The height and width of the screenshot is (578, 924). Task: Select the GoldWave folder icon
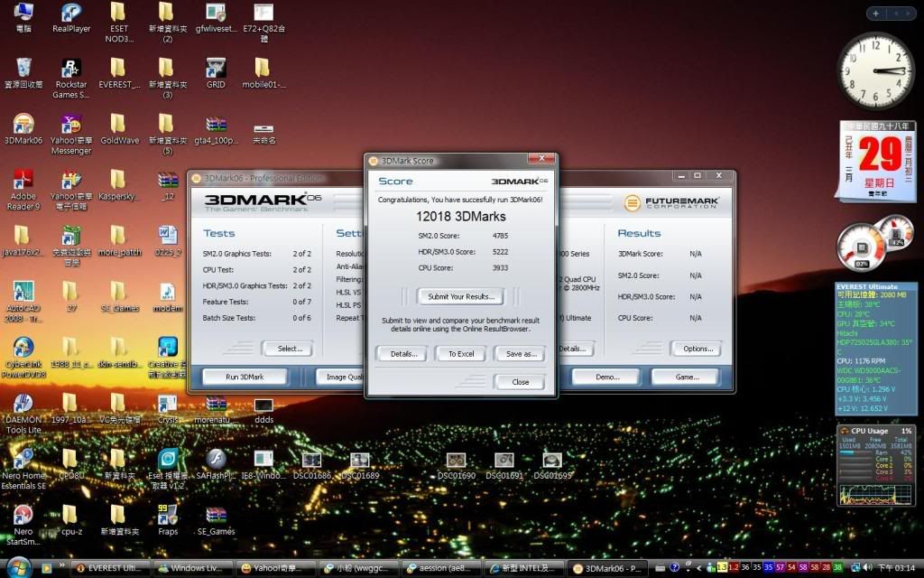119,129
